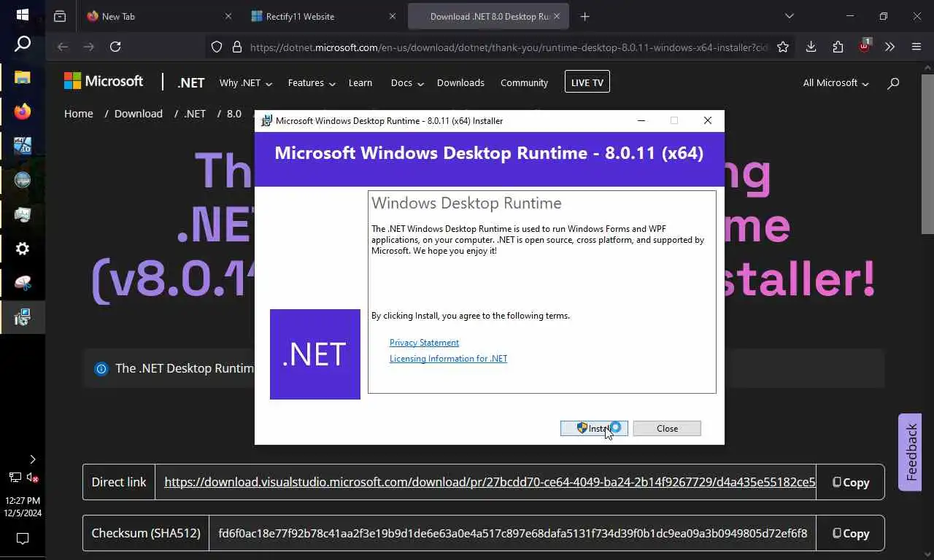Open the visualstudio.microsoft.com direct download link
The height and width of the screenshot is (560, 934).
490,482
